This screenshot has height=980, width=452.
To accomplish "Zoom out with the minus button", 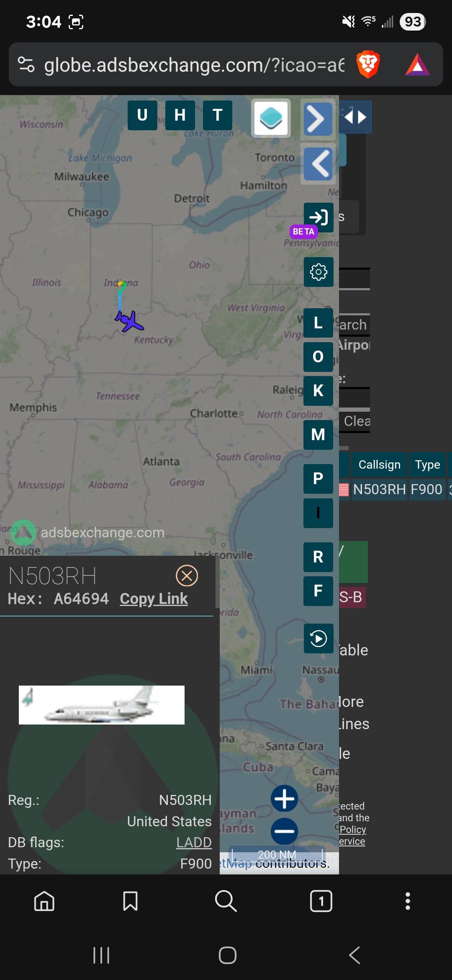I will click(285, 831).
